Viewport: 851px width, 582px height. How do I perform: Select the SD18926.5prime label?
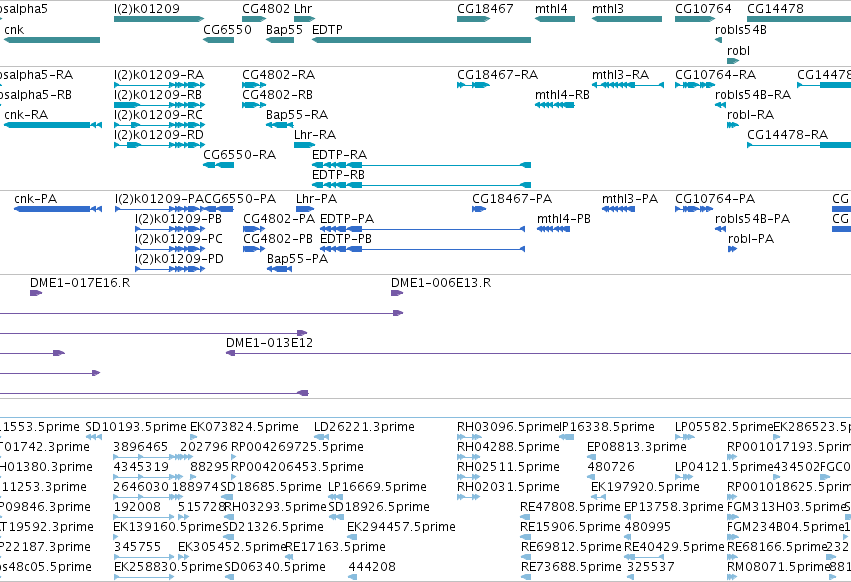click(x=379, y=507)
